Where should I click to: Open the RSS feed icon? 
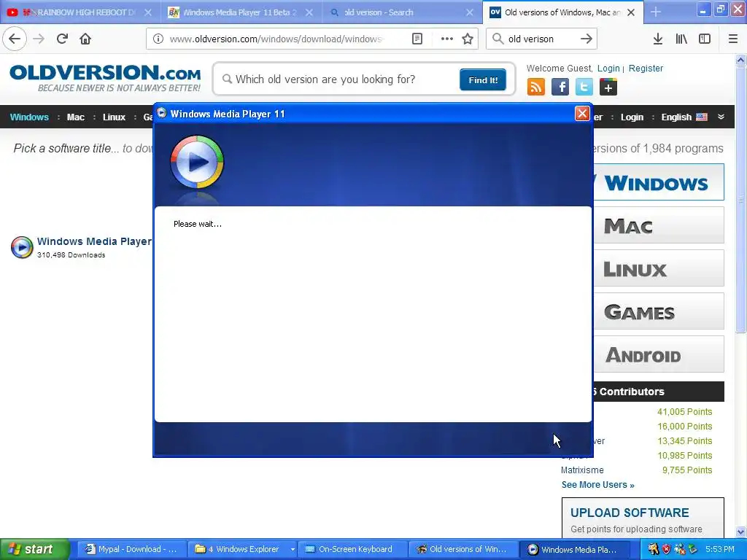(536, 87)
